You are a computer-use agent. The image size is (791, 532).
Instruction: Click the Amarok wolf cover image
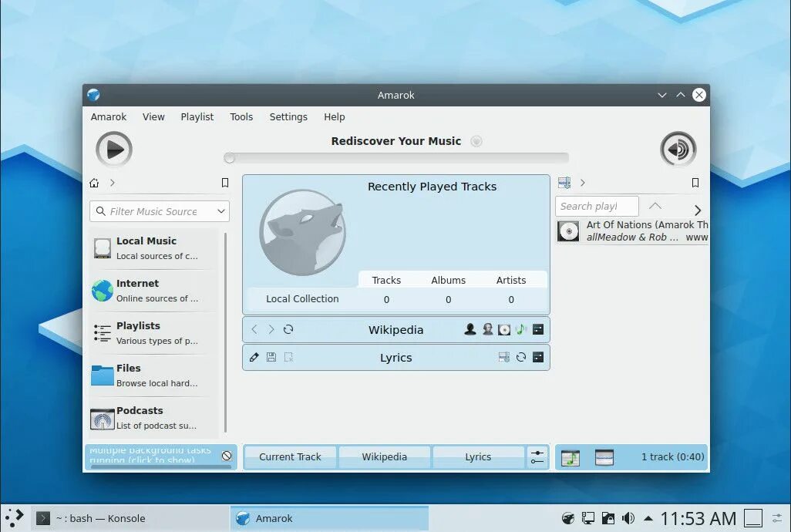(x=303, y=233)
